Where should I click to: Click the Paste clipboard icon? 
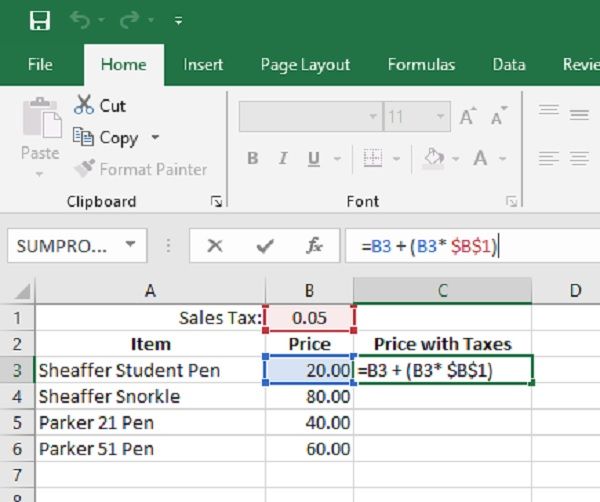pyautogui.click(x=42, y=118)
